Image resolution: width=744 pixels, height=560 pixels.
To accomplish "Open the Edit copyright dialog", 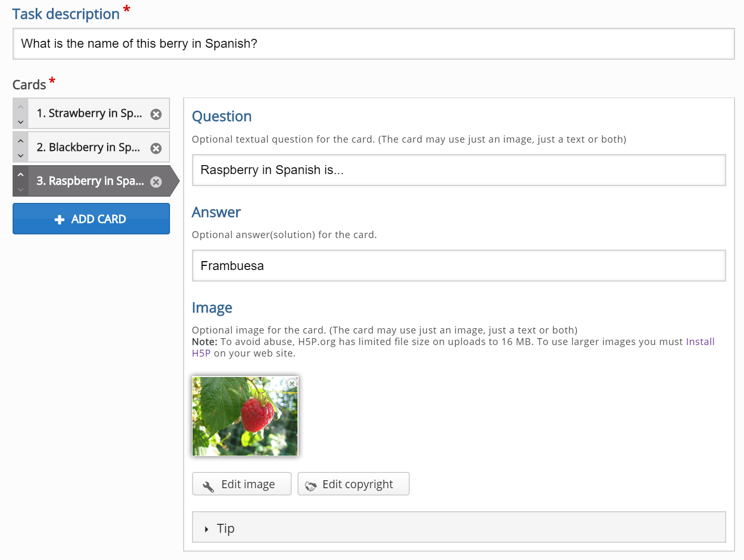I will point(354,484).
